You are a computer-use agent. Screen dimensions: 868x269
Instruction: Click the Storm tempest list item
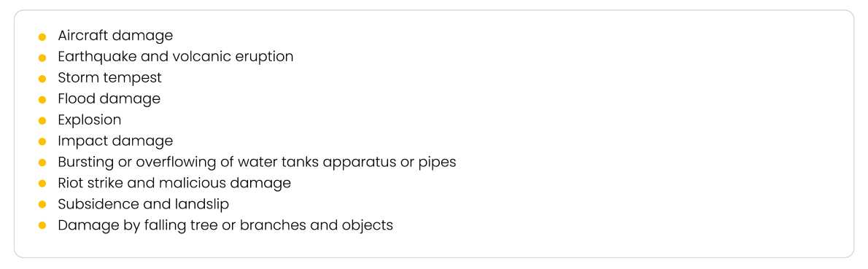point(109,78)
